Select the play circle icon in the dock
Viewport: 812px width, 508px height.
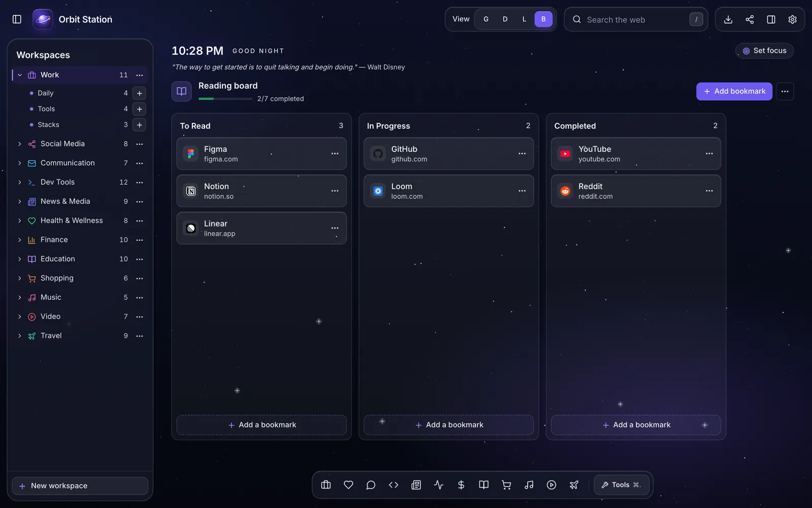(x=552, y=485)
